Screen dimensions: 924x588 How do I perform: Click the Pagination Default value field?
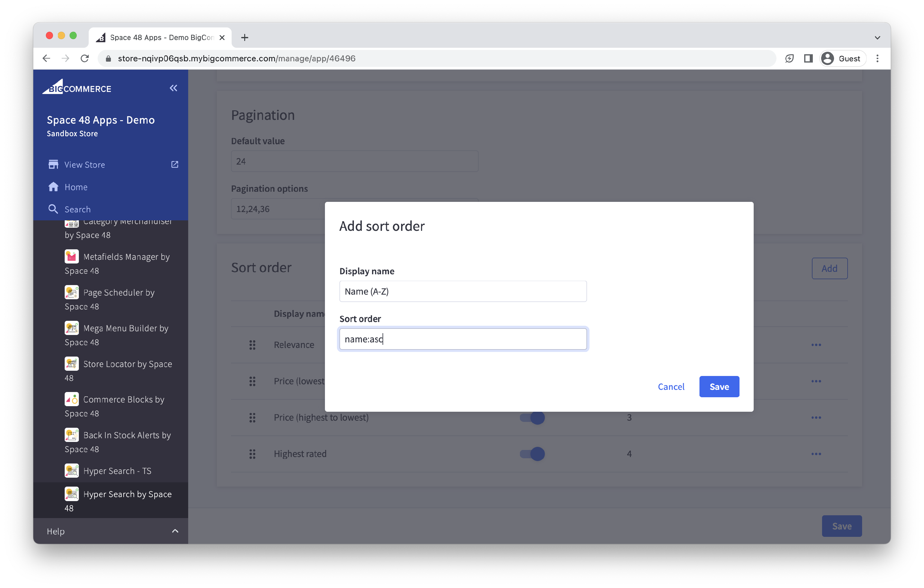click(x=355, y=161)
